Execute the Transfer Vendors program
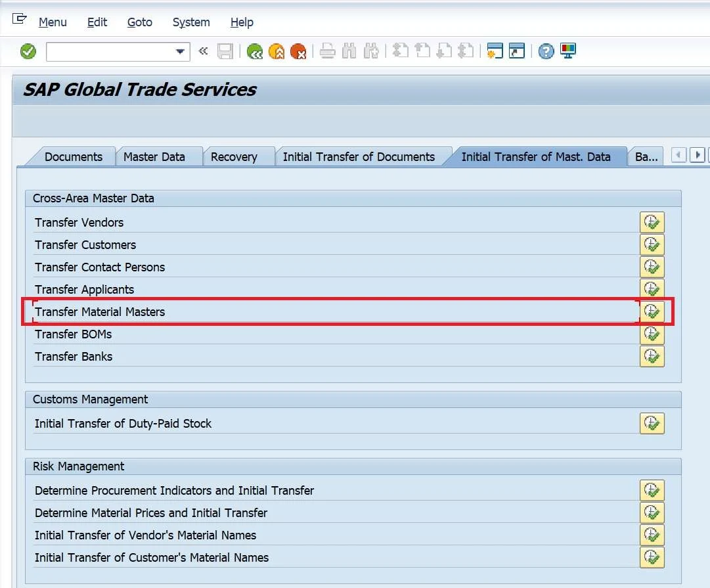The image size is (710, 588). [652, 221]
